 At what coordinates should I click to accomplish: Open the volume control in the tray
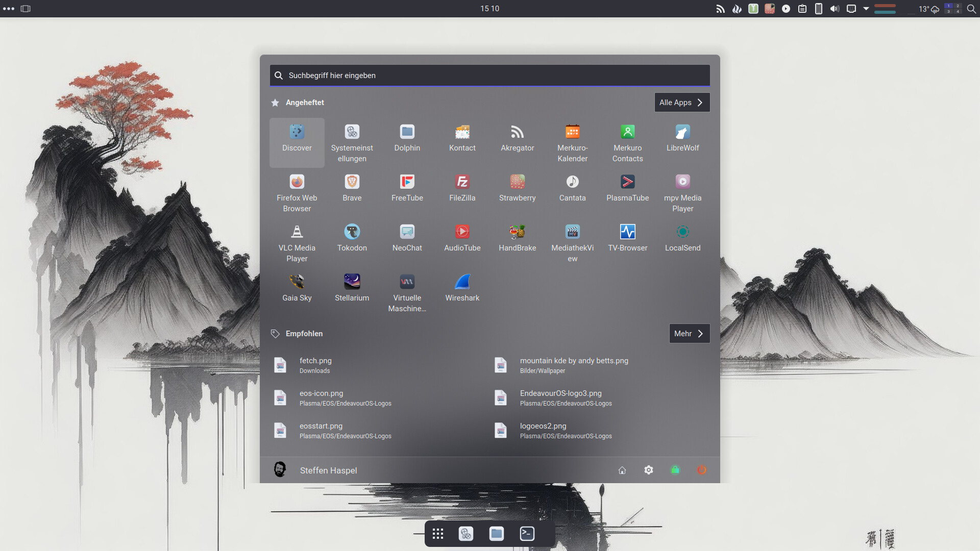(x=835, y=9)
